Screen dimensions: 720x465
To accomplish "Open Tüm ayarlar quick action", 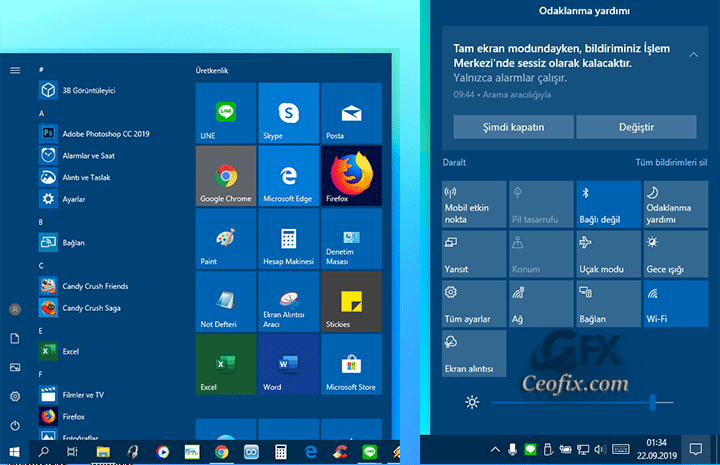I will click(x=474, y=303).
